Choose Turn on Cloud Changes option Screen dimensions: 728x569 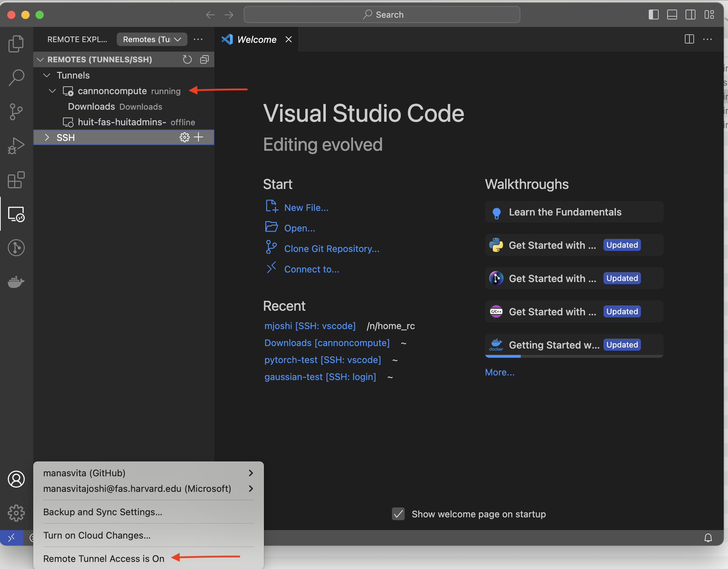[x=97, y=535]
